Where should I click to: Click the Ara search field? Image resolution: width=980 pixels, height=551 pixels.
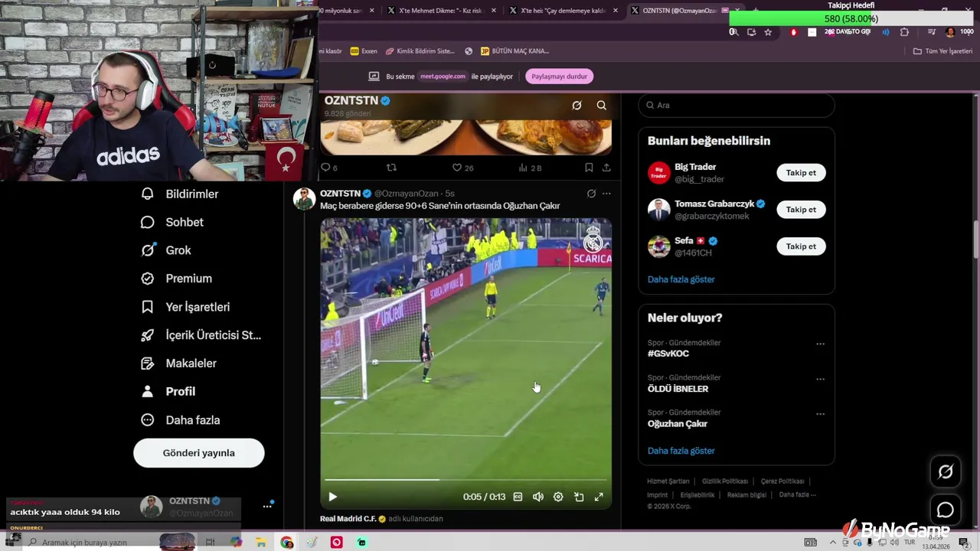737,106
